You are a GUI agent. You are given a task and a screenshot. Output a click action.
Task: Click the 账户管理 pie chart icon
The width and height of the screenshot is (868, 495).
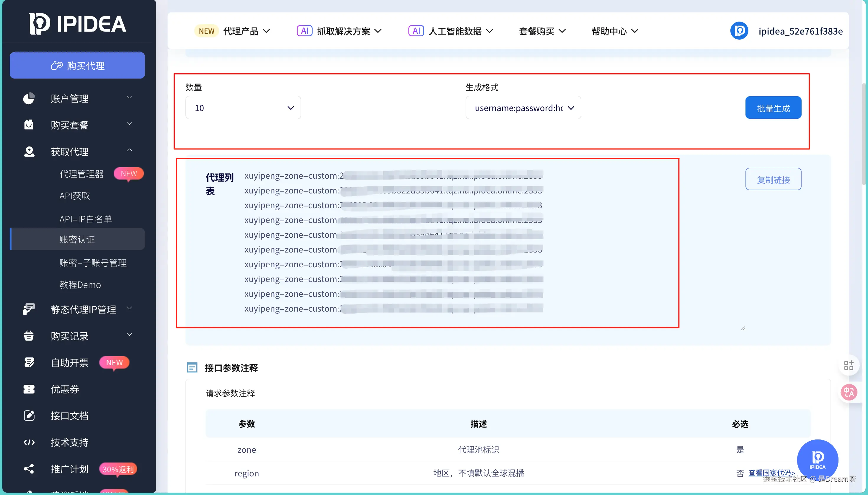click(x=29, y=99)
